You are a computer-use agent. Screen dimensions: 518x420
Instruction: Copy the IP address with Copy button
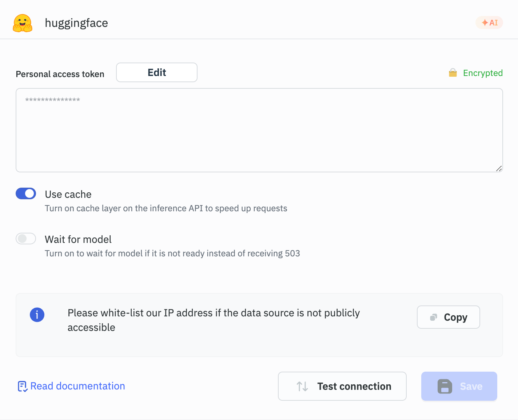(448, 317)
